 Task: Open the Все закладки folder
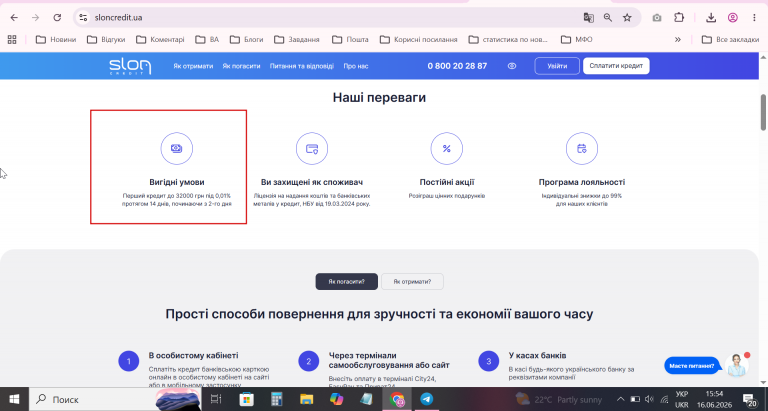[x=730, y=39]
